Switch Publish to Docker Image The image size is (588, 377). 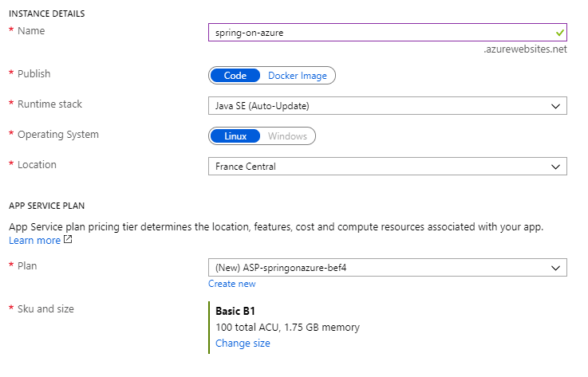[x=298, y=76]
